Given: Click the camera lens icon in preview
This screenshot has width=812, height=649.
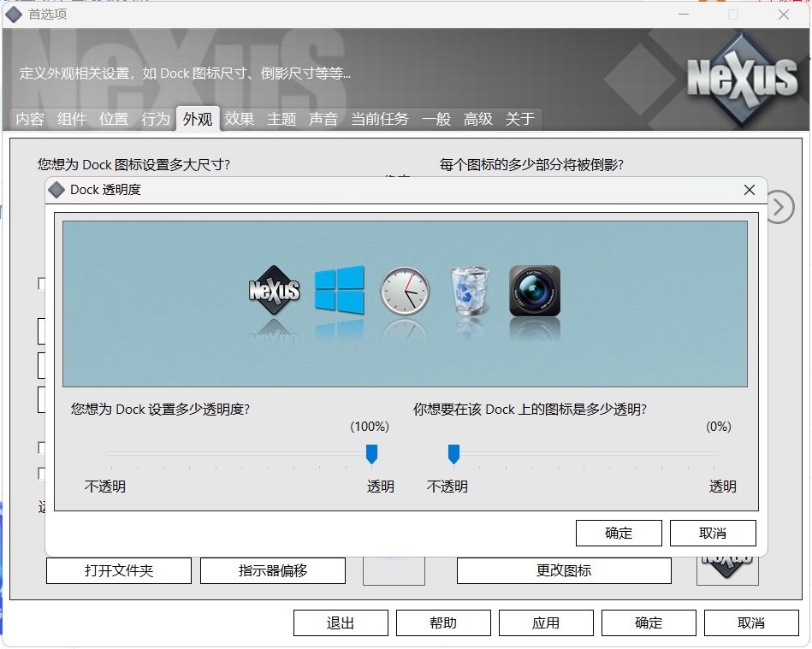Looking at the screenshot, I should pos(535,291).
